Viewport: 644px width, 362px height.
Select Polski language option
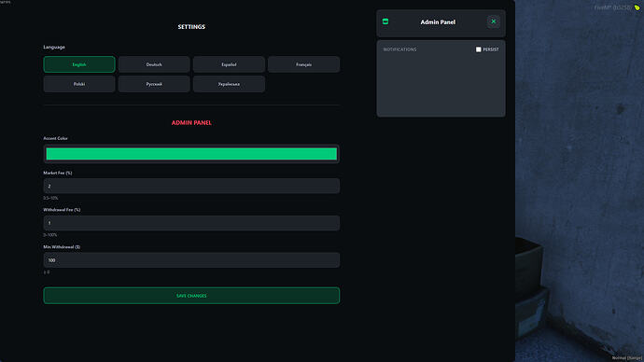[x=79, y=84]
